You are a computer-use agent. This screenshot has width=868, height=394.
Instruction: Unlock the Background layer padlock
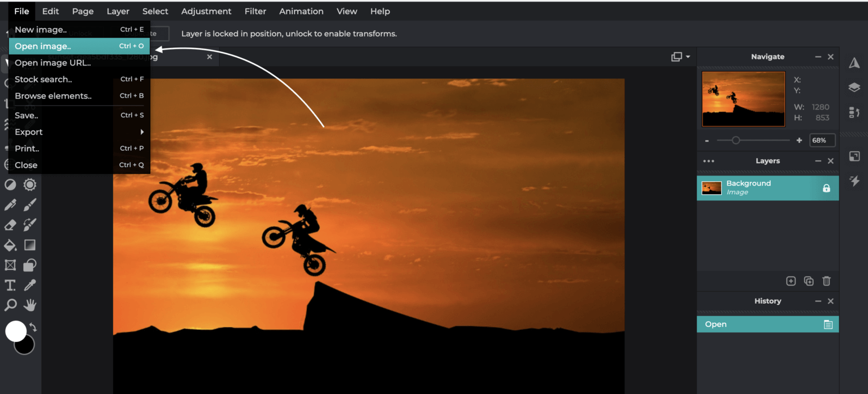[x=826, y=187]
